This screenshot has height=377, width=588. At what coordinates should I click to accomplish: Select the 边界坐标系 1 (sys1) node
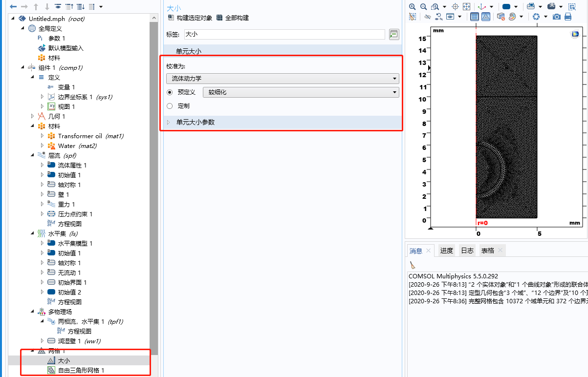tap(85, 97)
